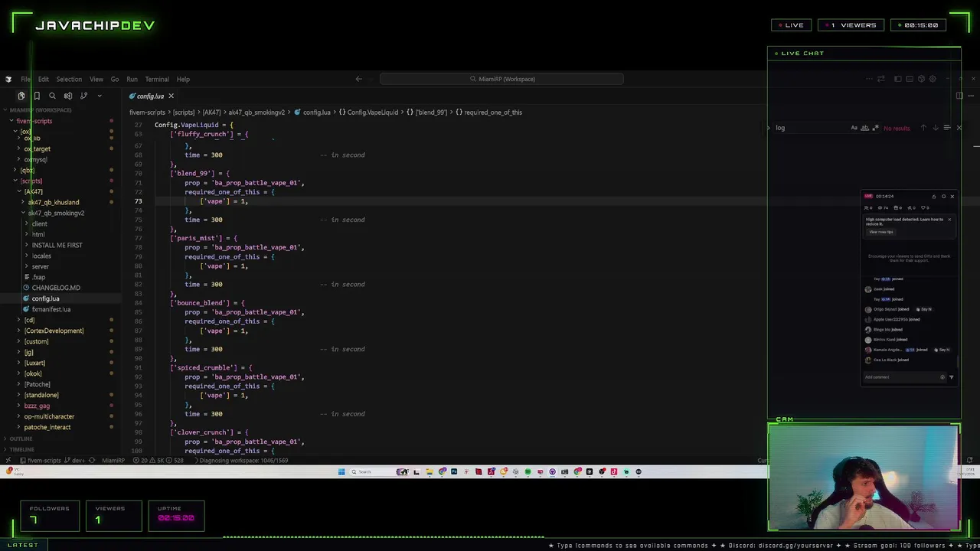Toggle Match Case in the find widget
Viewport: 980px width, 551px height.
(854, 128)
